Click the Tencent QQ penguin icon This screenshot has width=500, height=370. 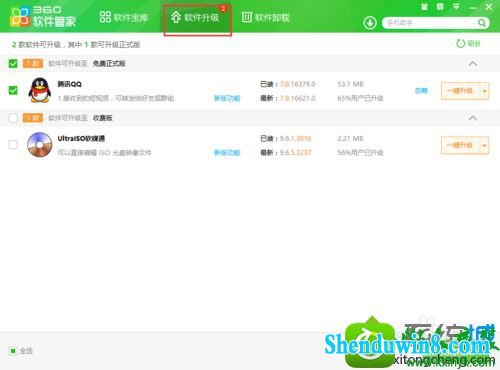tap(40, 90)
